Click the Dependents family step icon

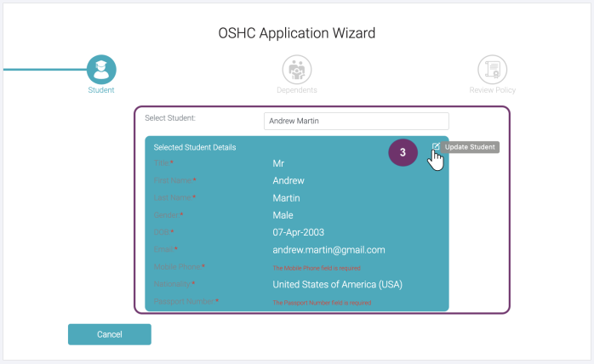tap(297, 69)
